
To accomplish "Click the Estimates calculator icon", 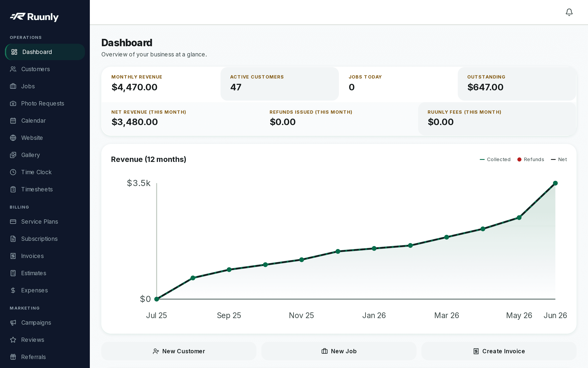I will tap(13, 273).
